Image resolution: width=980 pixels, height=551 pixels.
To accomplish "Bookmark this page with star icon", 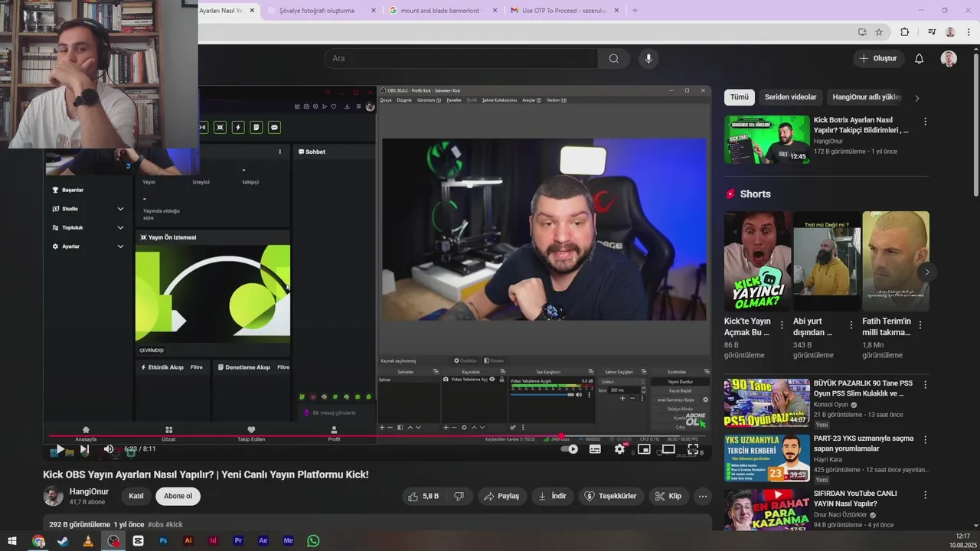I will tap(879, 32).
